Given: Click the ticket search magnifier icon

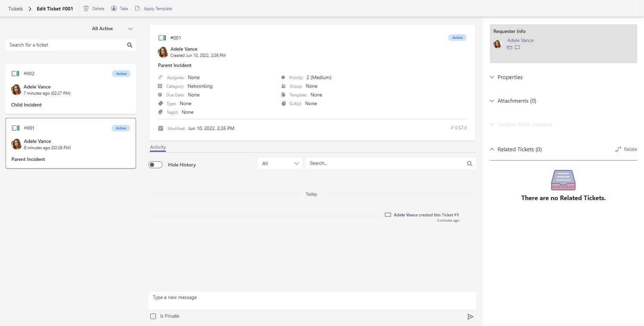Looking at the screenshot, I should pyautogui.click(x=130, y=45).
